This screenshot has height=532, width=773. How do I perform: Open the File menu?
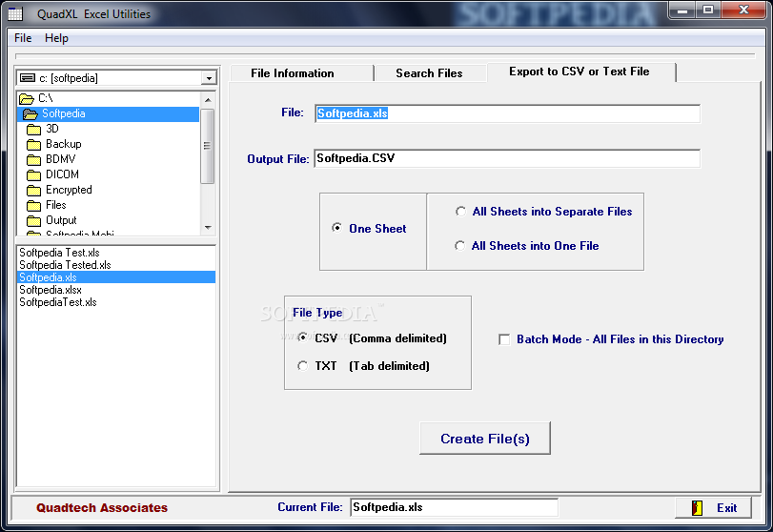[x=23, y=38]
